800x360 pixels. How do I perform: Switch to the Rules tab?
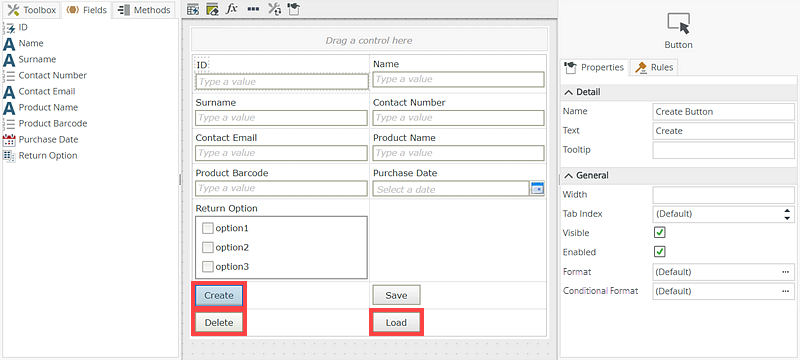pos(655,67)
